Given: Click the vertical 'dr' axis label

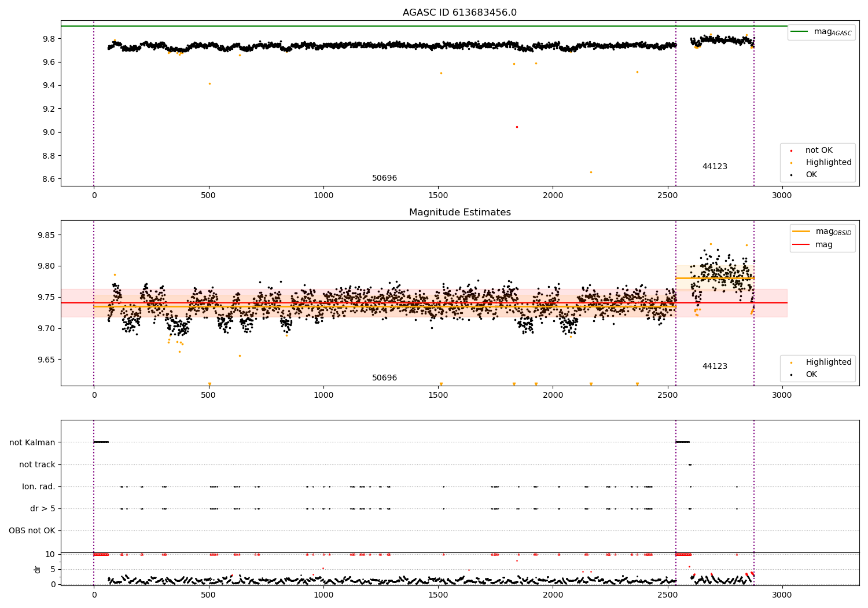Looking at the screenshot, I should (x=38, y=569).
